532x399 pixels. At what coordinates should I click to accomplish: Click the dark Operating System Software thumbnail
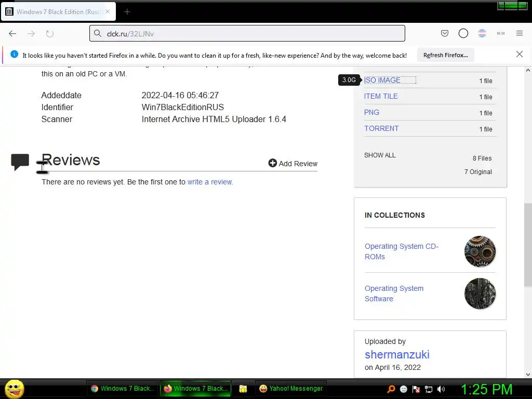coord(480,294)
